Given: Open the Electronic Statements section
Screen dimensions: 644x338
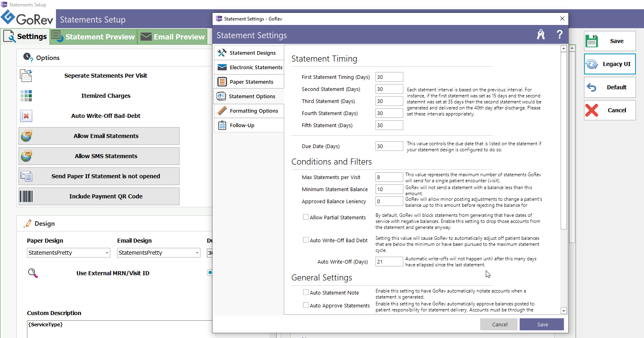Looking at the screenshot, I should [249, 67].
